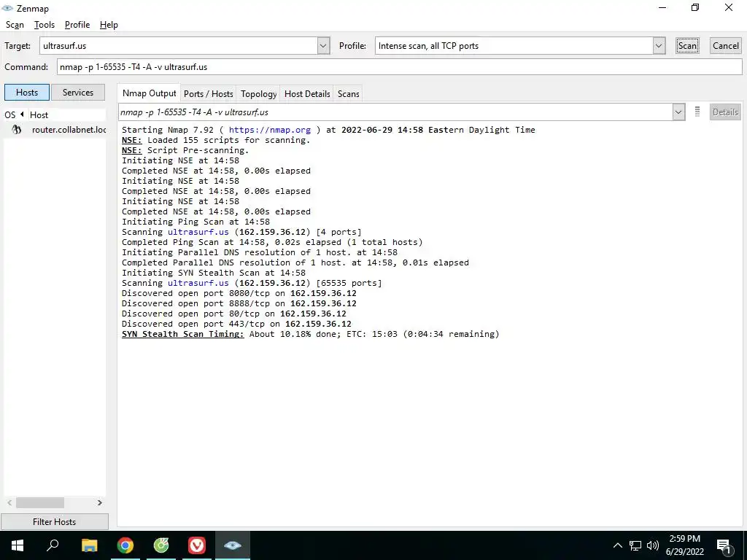Viewport: 747px width, 560px height.
Task: Click the Zenmap eye icon in title bar
Action: pos(7,8)
